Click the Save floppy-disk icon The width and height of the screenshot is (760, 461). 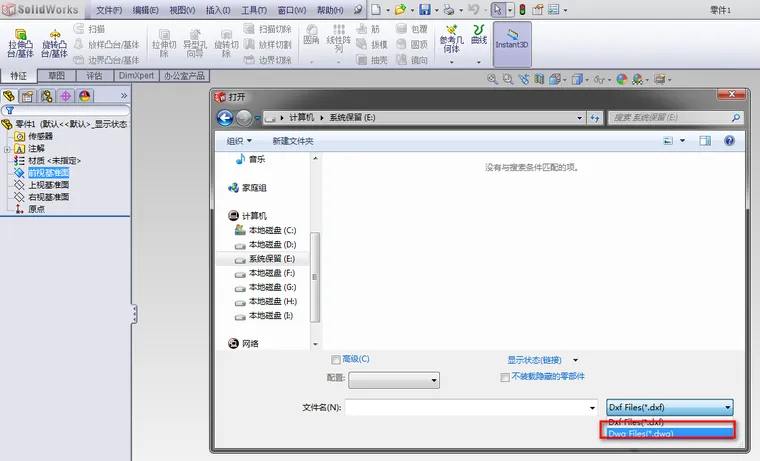pos(425,9)
